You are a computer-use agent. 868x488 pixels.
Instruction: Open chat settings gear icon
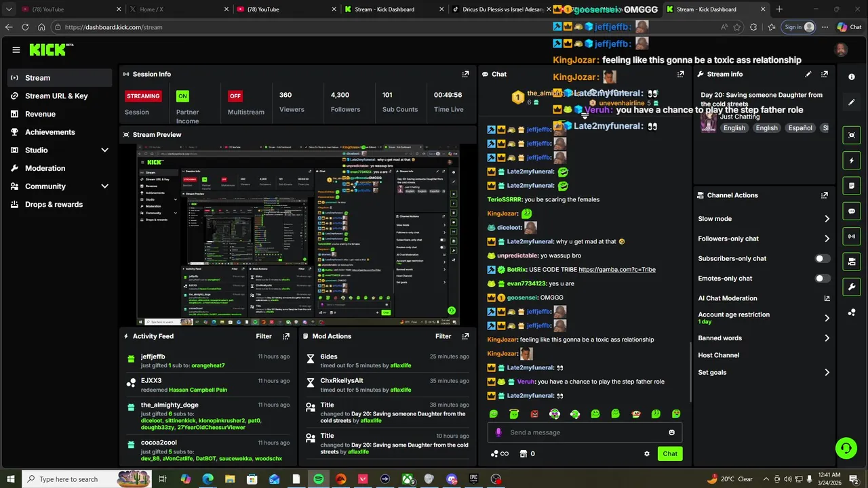647,454
